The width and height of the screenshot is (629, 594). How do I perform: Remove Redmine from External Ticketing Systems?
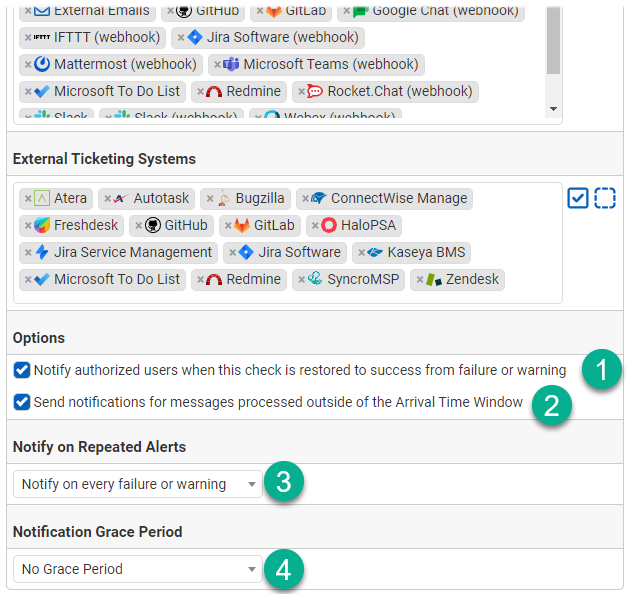(x=201, y=280)
